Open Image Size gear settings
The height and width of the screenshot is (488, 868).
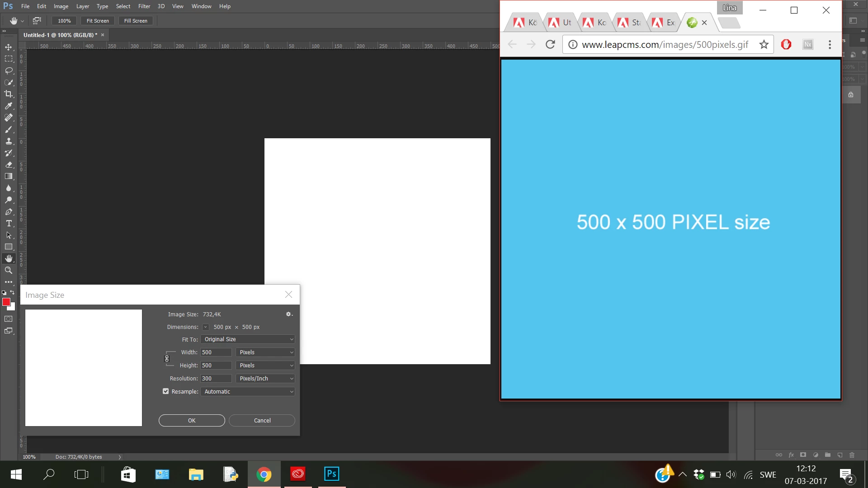[x=289, y=314]
